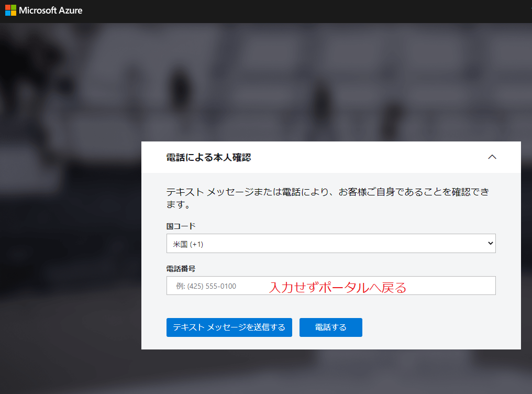Click the description text starting テキスト メッセージまたは電話
This screenshot has width=532, height=394.
327,198
